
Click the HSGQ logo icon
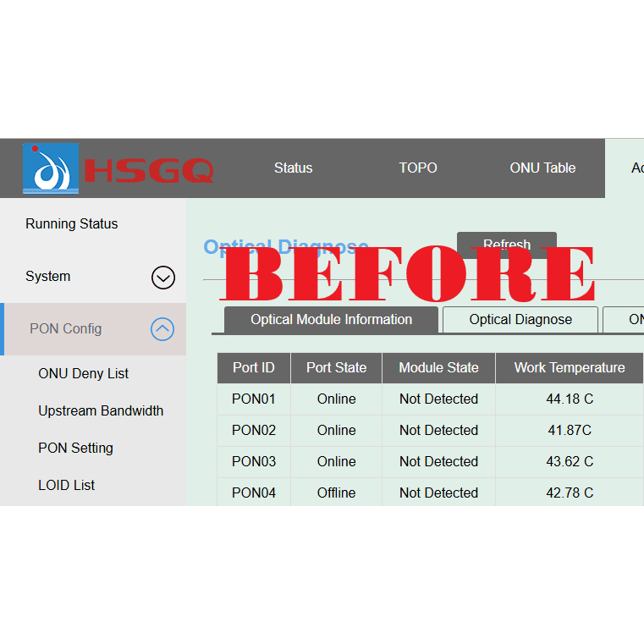51,168
